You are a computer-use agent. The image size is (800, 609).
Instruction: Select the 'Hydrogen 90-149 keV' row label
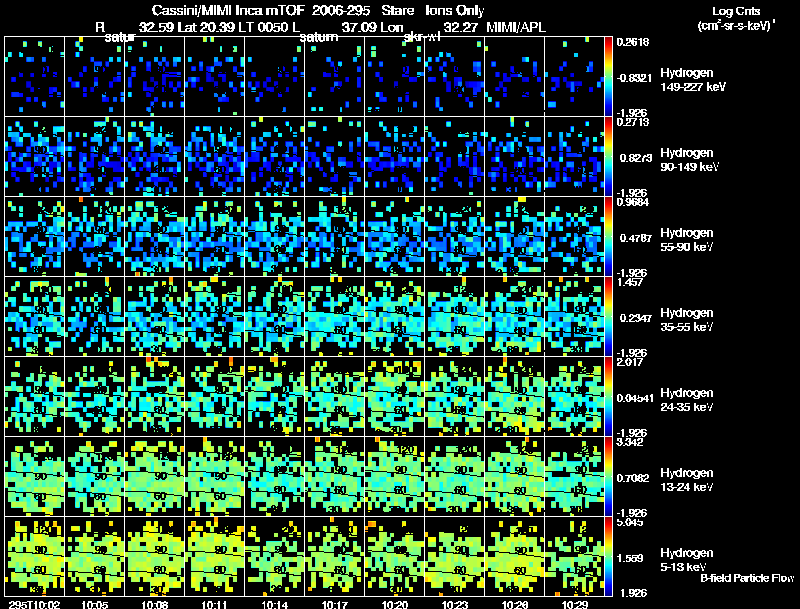[689, 160]
